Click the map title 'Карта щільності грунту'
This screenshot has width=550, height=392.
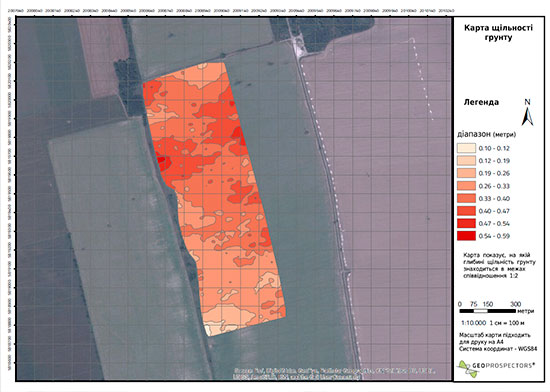pos(498,32)
